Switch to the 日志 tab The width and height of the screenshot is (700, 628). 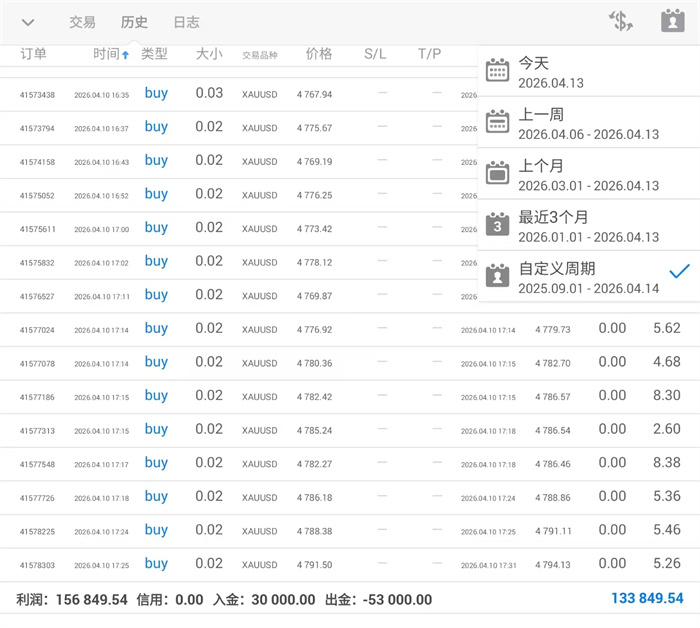(x=186, y=22)
